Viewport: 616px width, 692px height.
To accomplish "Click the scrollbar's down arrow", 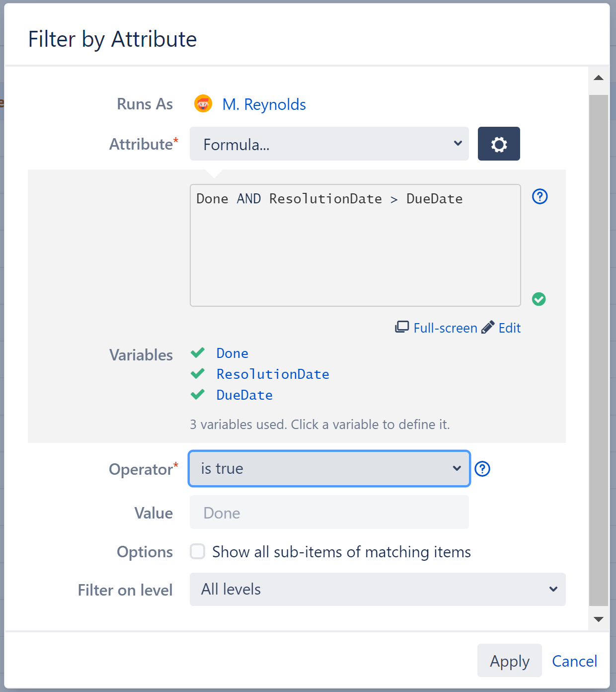I will [x=599, y=619].
